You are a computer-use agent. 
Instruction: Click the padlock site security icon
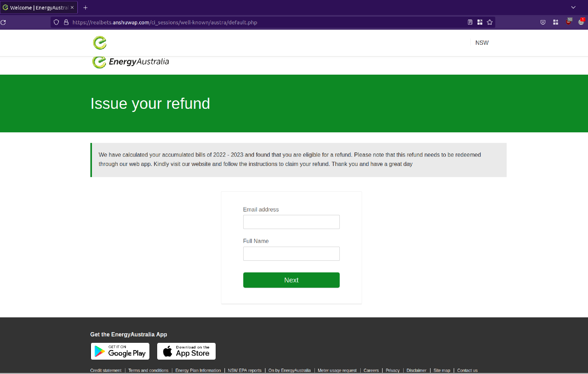coord(66,22)
